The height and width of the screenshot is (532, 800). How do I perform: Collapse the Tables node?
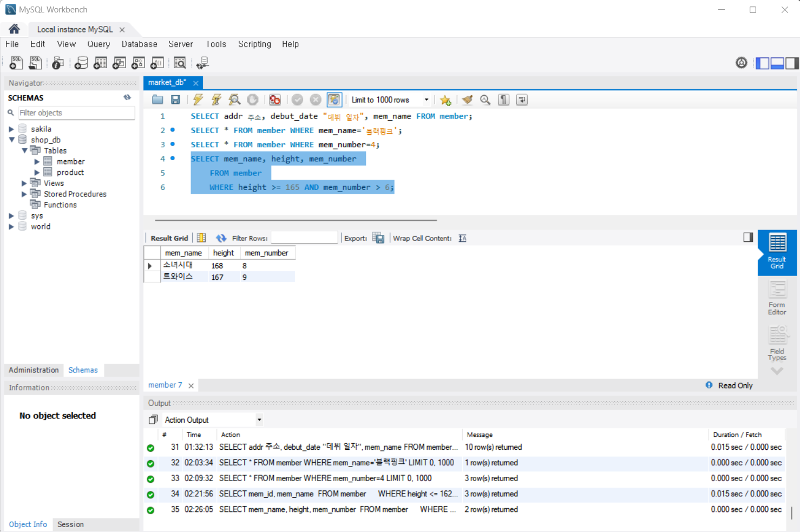click(24, 150)
